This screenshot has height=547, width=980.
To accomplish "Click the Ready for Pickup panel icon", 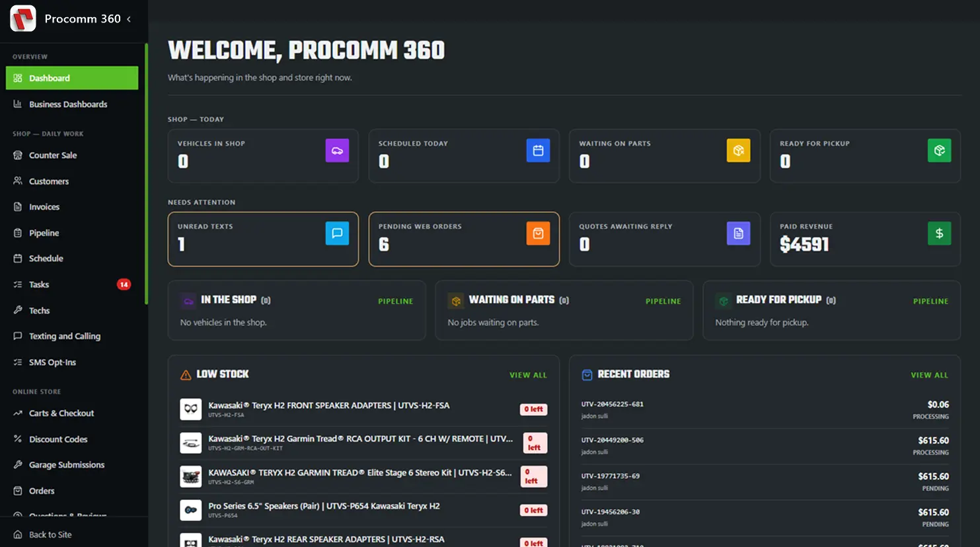I will (x=724, y=301).
